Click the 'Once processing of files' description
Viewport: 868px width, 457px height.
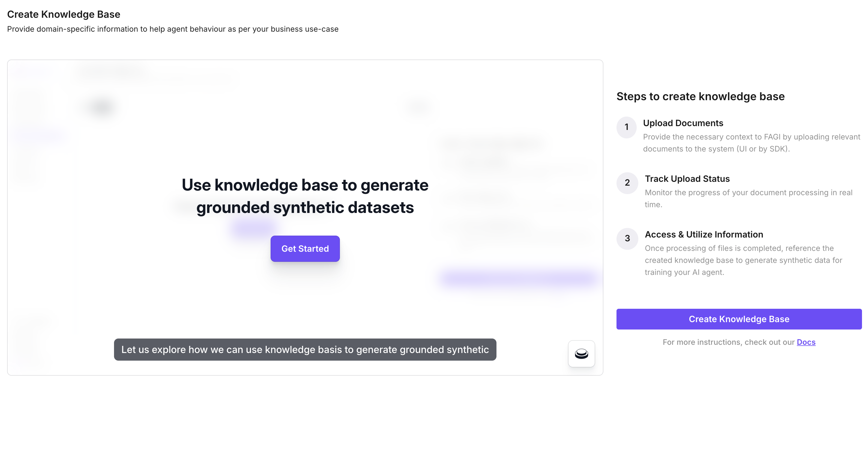click(743, 260)
